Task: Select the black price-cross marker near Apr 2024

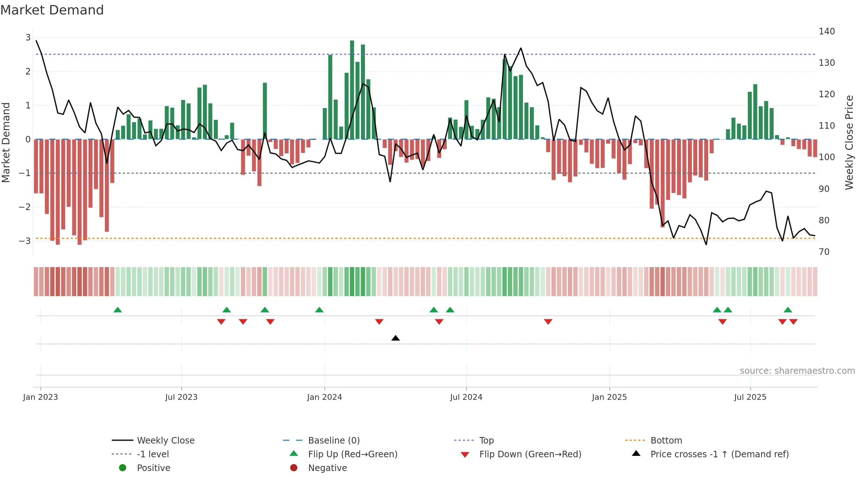Action: (x=396, y=338)
